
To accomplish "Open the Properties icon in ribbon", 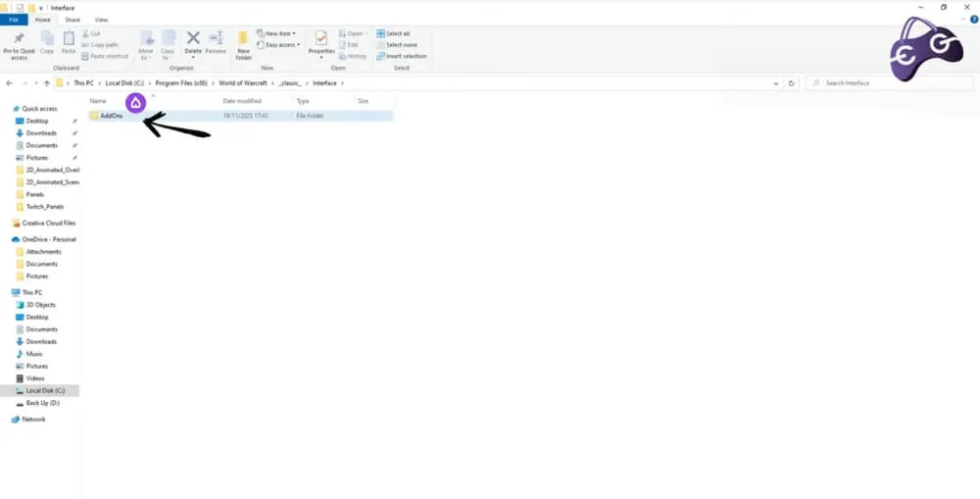I will (x=321, y=39).
